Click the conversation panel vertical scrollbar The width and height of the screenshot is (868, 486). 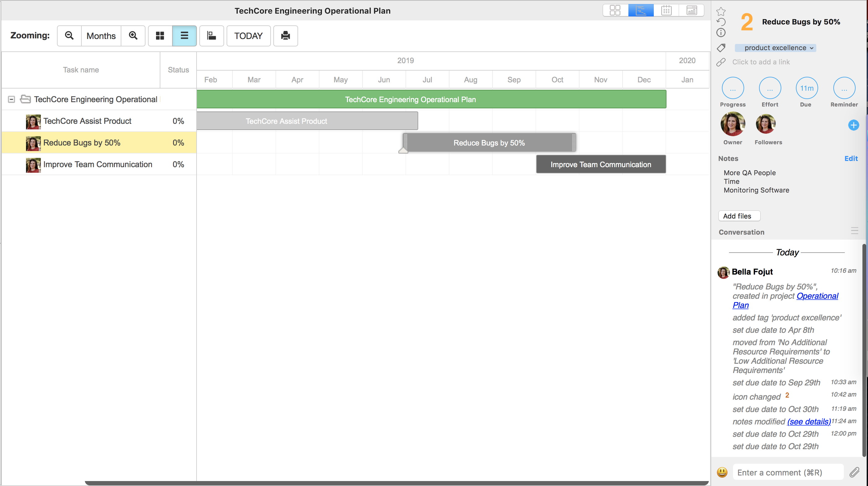pyautogui.click(x=864, y=350)
